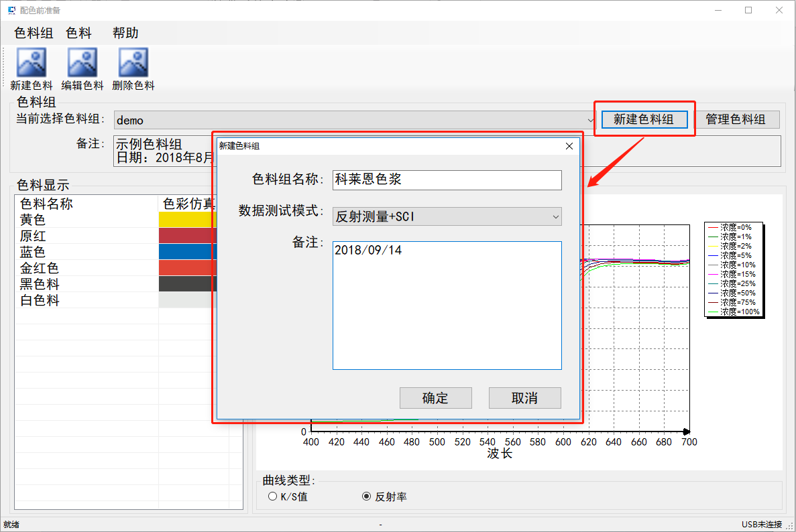Viewport: 796px width, 532px height.
Task: Open the 色料组 menu
Action: coord(34,34)
